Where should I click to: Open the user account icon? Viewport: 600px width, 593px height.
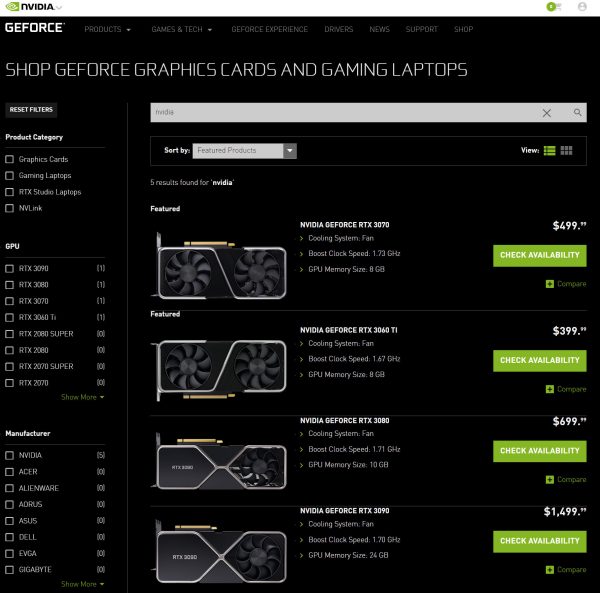[582, 7]
